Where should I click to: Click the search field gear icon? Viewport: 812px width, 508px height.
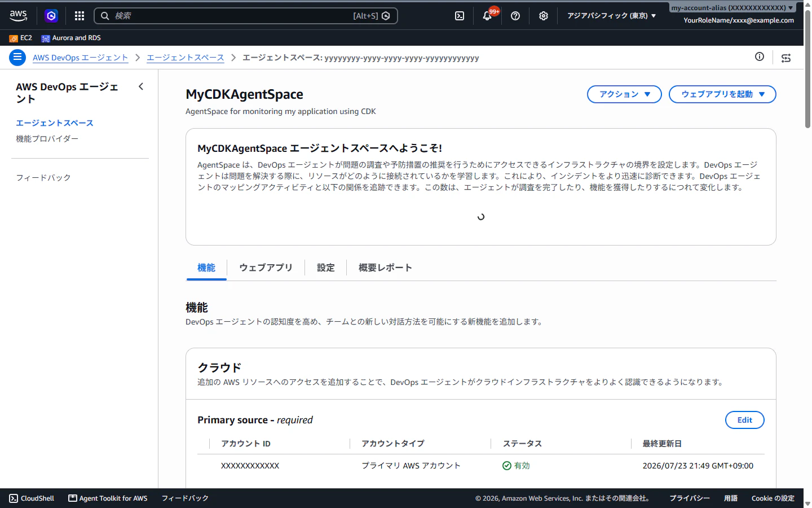(386, 16)
